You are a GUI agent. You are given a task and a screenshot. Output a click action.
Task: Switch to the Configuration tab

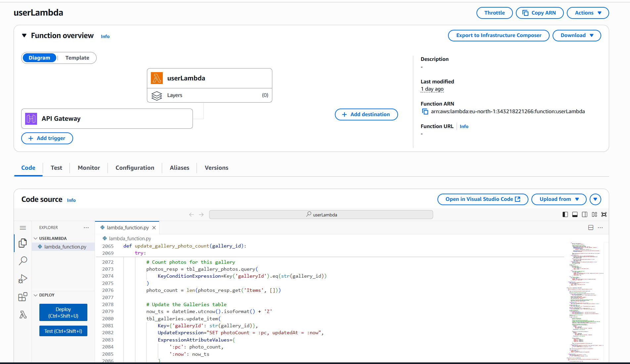click(135, 168)
